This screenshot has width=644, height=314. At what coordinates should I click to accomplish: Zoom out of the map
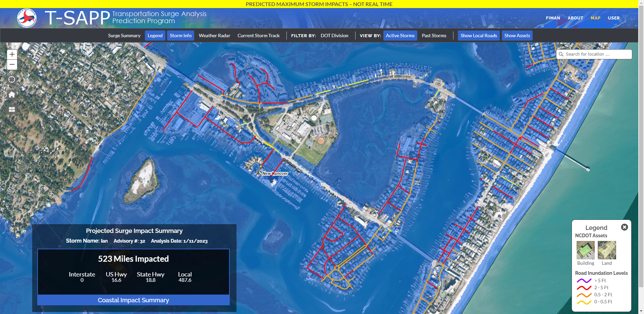click(x=12, y=65)
